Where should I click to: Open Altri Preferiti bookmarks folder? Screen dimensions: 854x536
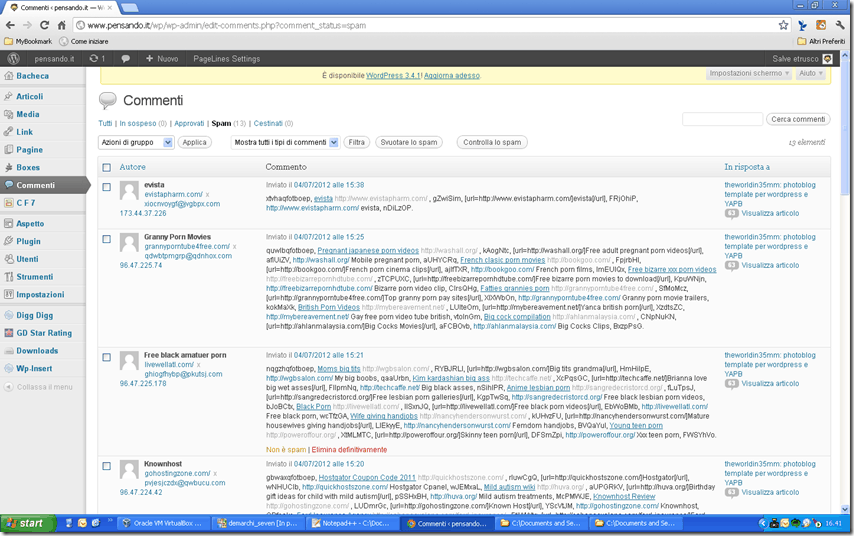(821, 41)
